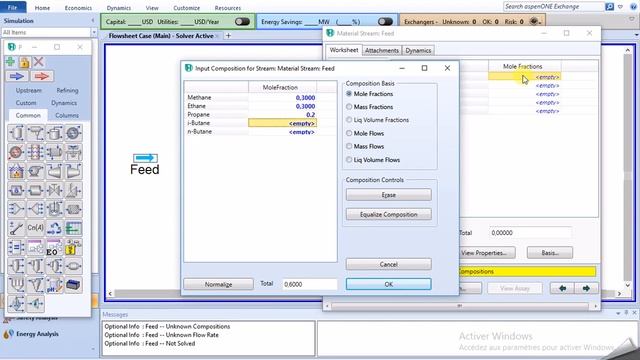Select the red Heater icon in the palette
The height and width of the screenshot is (360, 640).
pyautogui.click(x=16, y=152)
